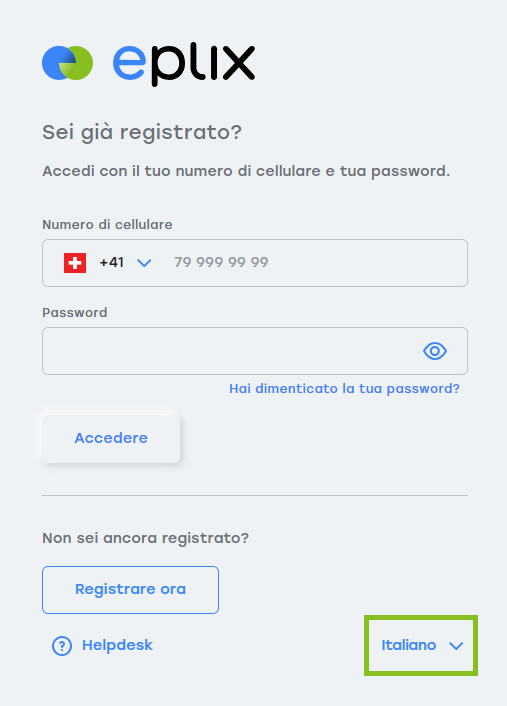Focus the Password input field

255,351
